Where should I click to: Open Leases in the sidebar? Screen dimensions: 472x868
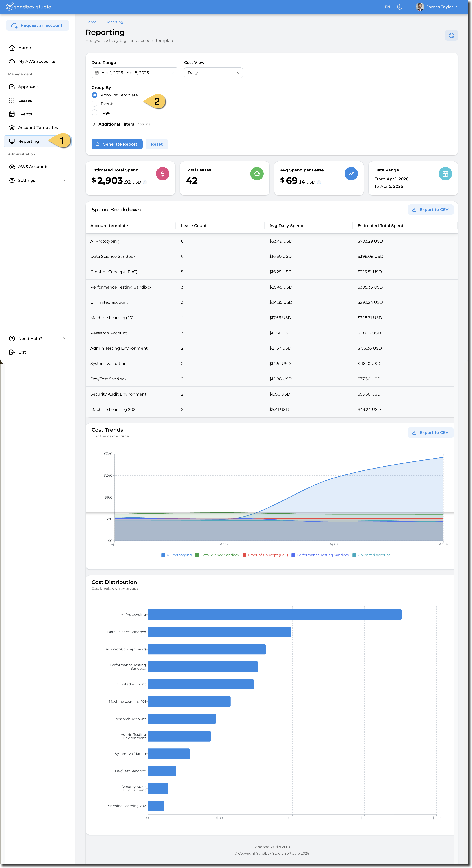25,100
